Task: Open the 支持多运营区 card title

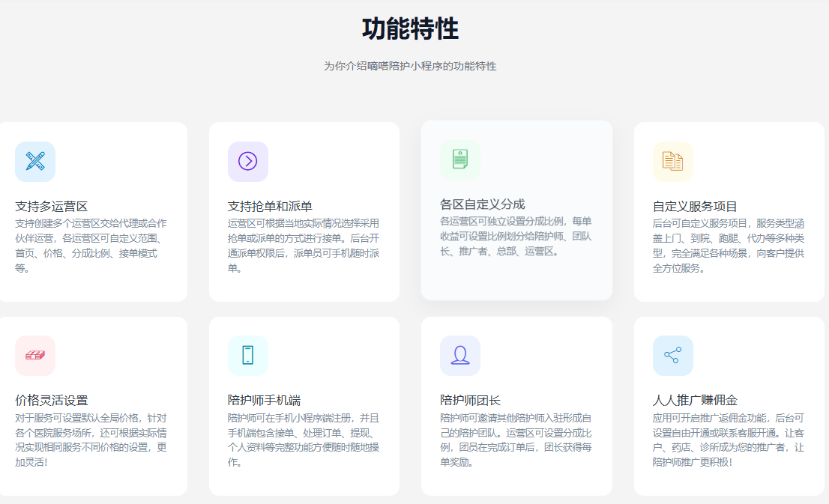Action: tap(52, 206)
